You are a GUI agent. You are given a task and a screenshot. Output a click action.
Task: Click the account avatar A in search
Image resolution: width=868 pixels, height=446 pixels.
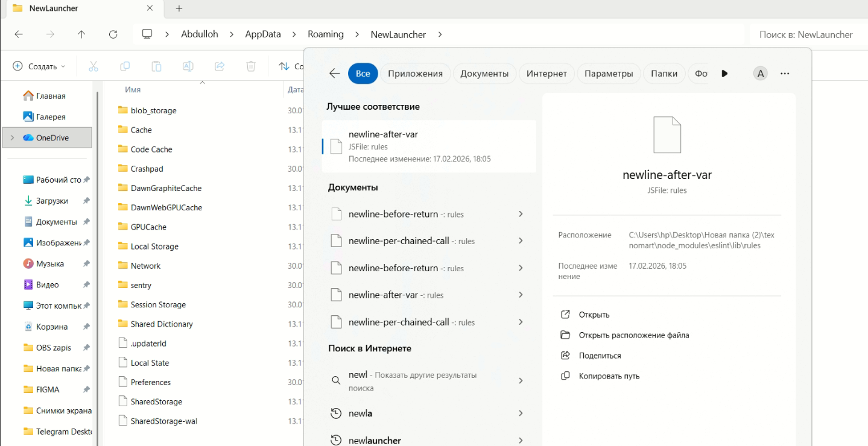(x=760, y=74)
